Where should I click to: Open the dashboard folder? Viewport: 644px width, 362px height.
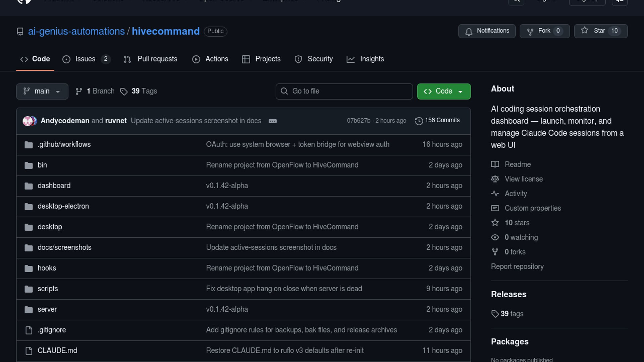coord(54,186)
